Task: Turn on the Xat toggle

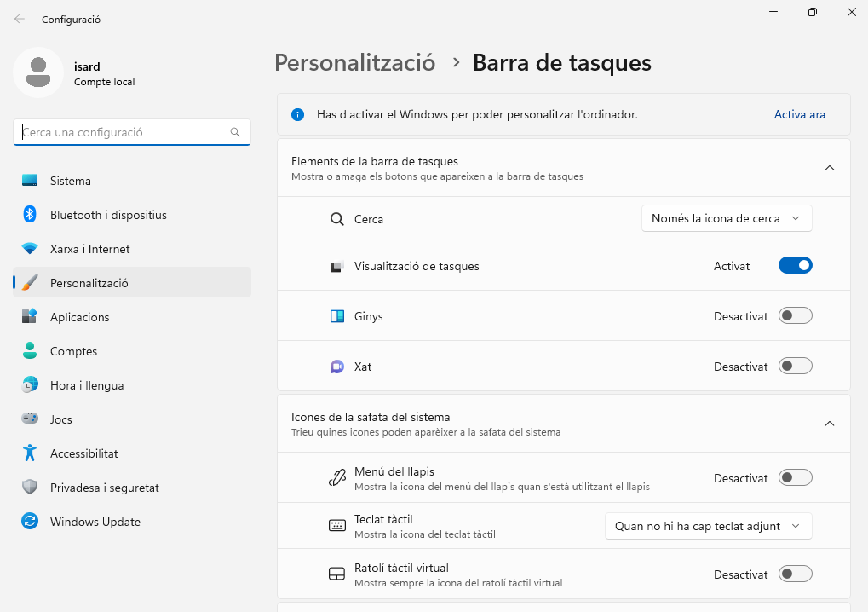Action: tap(795, 367)
